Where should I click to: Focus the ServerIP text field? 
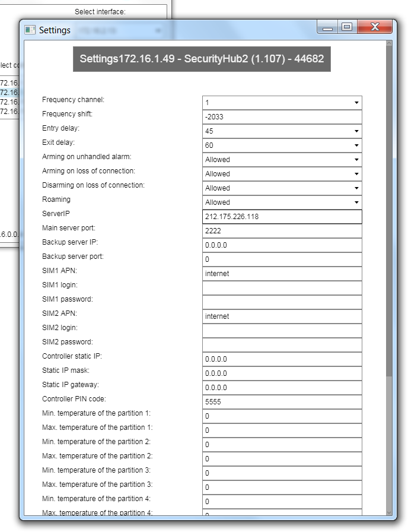(x=282, y=217)
